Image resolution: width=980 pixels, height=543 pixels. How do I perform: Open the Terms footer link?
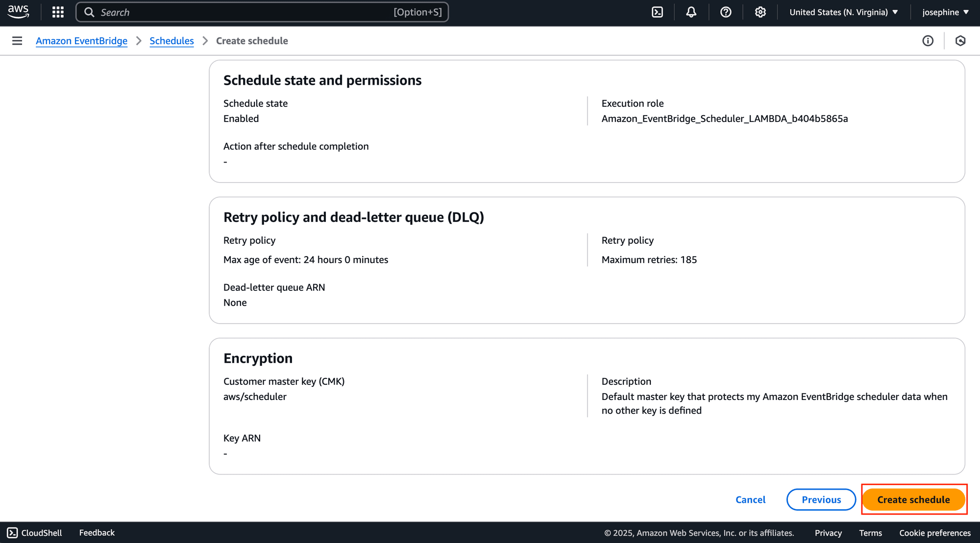tap(870, 533)
